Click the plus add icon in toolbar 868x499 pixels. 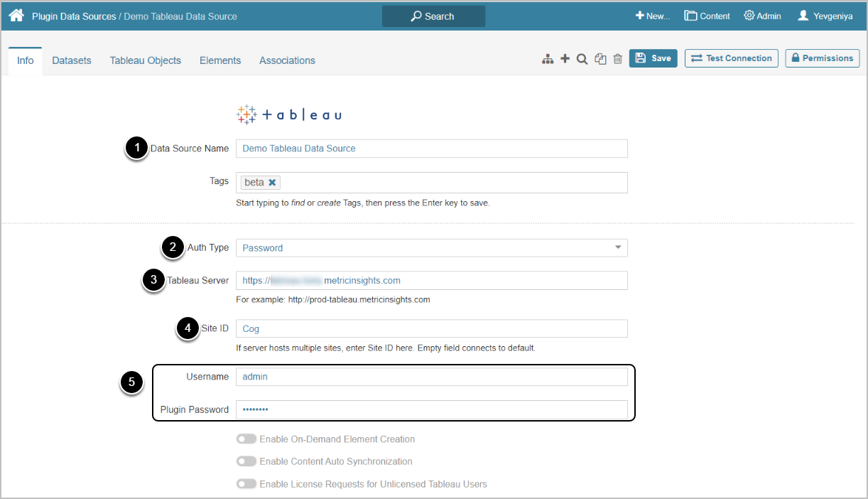click(x=565, y=59)
